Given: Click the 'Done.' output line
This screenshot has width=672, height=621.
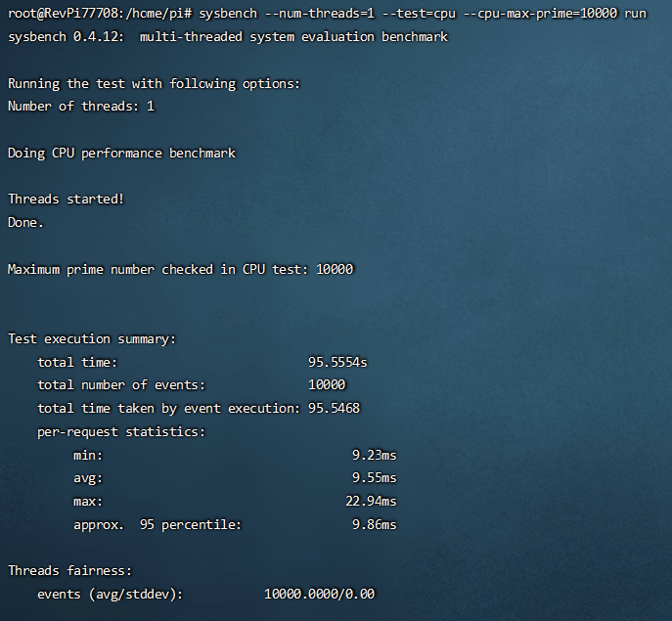Looking at the screenshot, I should [26, 222].
